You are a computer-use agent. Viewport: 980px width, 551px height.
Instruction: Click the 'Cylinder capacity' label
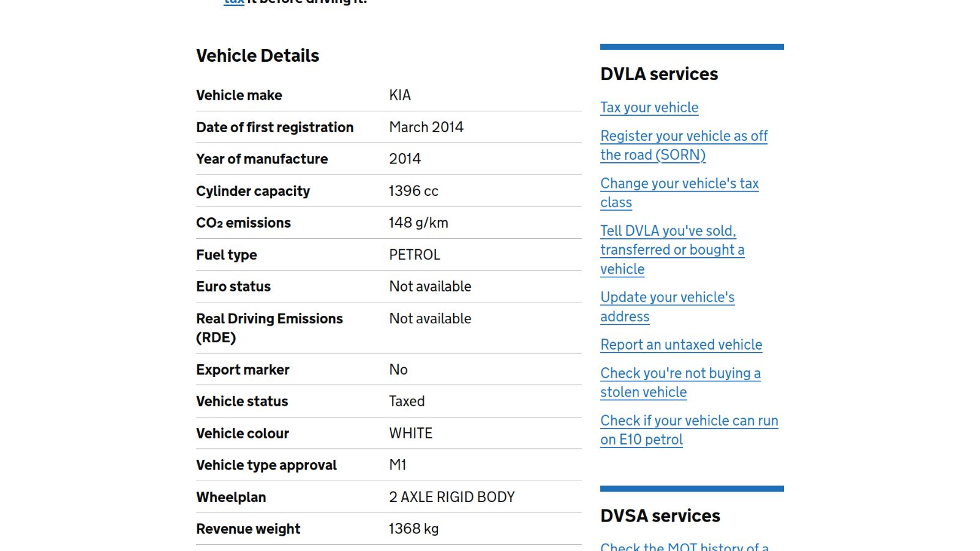(253, 191)
